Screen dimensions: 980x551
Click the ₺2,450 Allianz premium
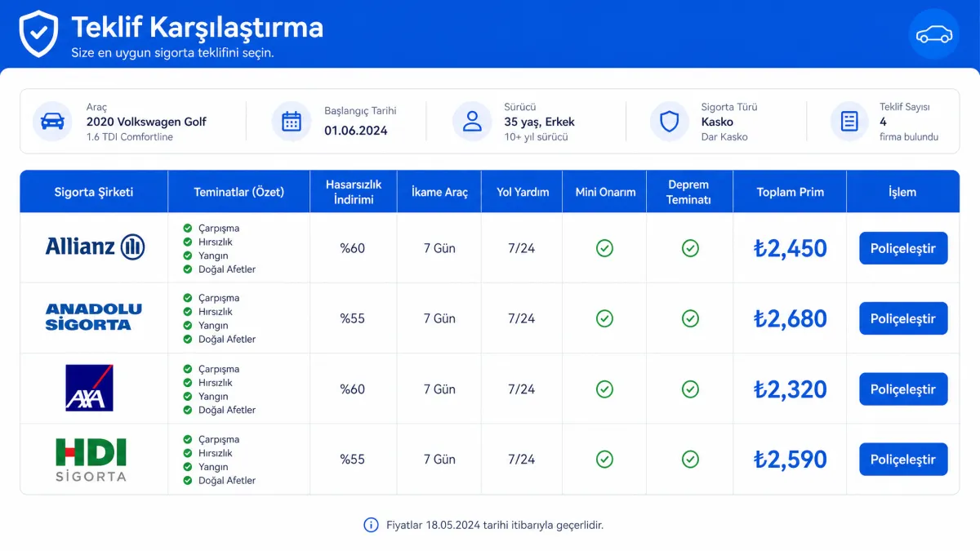click(x=791, y=248)
